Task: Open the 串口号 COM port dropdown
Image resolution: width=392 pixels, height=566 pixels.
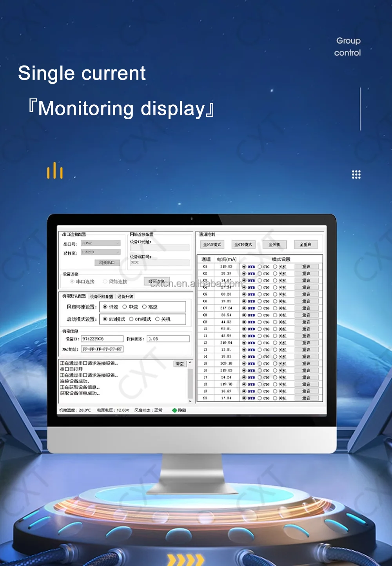Action: coord(100,243)
